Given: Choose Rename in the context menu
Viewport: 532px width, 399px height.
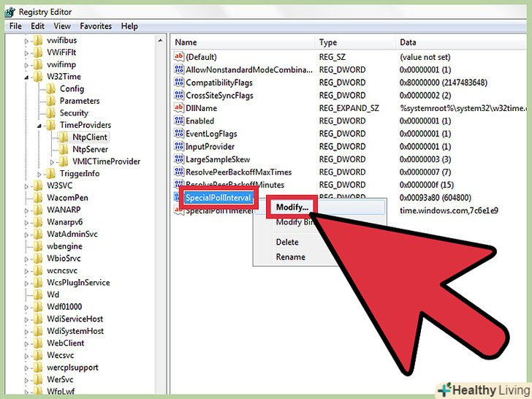Looking at the screenshot, I should coord(290,256).
